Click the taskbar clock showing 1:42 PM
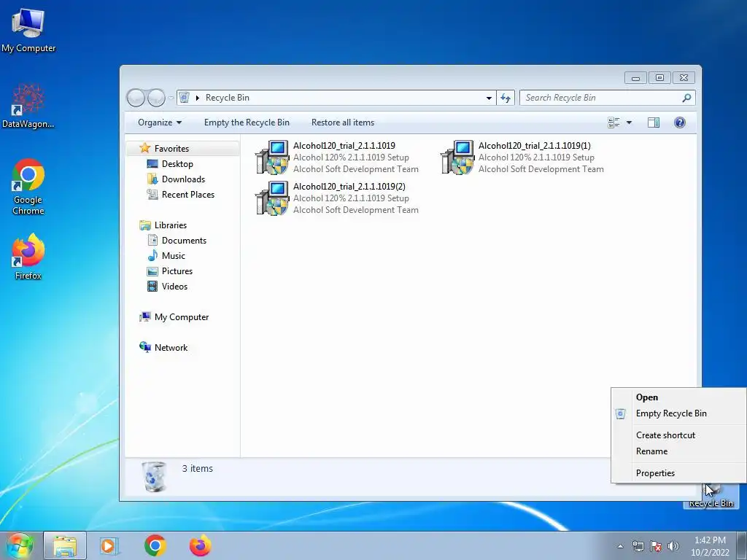This screenshot has width=747, height=560. point(710,546)
